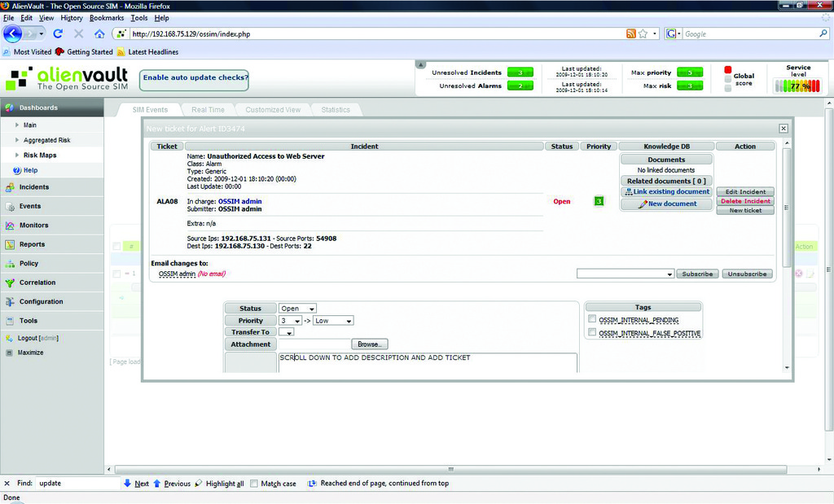Click the bookmark star icon in address bar
This screenshot has width=834, height=504.
tap(643, 34)
